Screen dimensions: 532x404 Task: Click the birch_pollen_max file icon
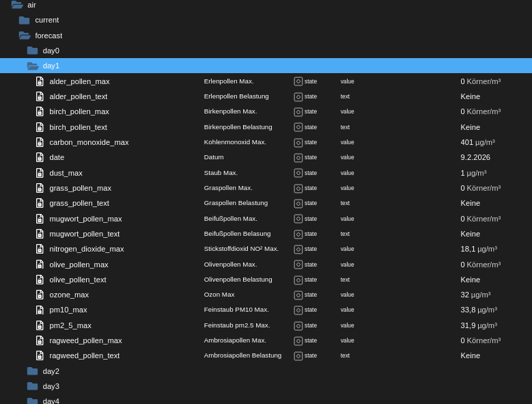(x=40, y=111)
